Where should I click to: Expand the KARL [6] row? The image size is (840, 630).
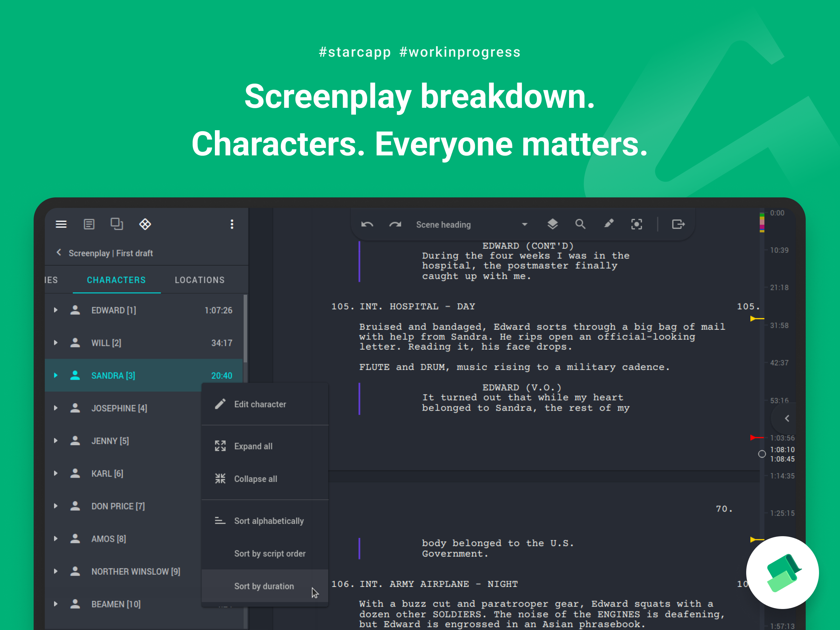tap(56, 474)
